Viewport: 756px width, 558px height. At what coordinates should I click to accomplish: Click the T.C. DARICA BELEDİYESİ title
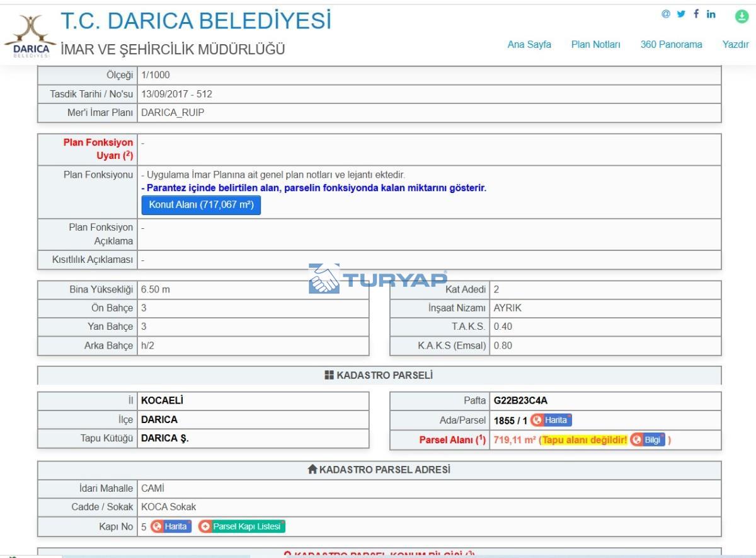195,20
